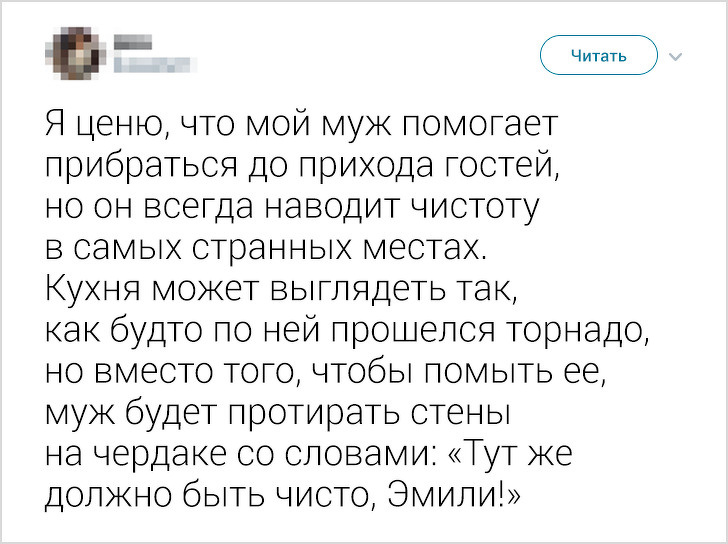Click the line starting 'на чердаке со словами'

click(312, 453)
